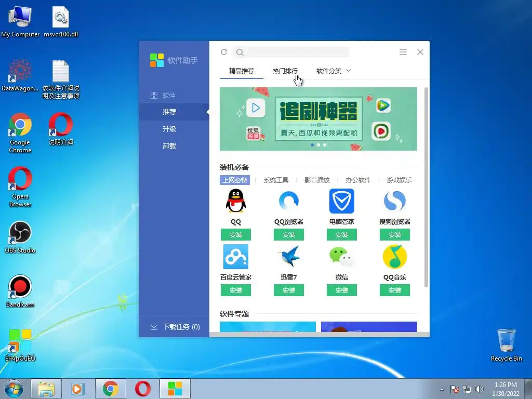Click the 搜狗浏览器 app icon
The height and width of the screenshot is (399, 532).
click(395, 201)
